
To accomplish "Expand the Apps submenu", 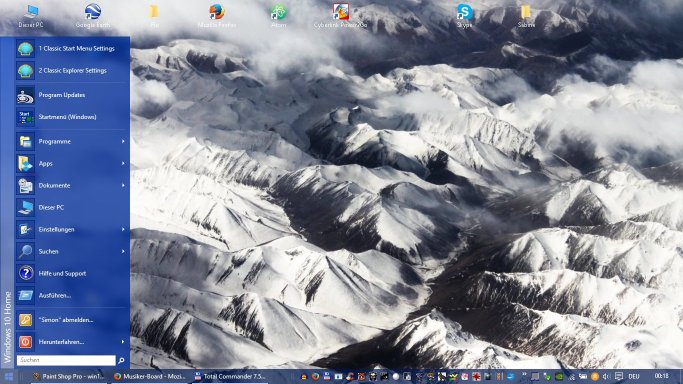I will pos(72,164).
